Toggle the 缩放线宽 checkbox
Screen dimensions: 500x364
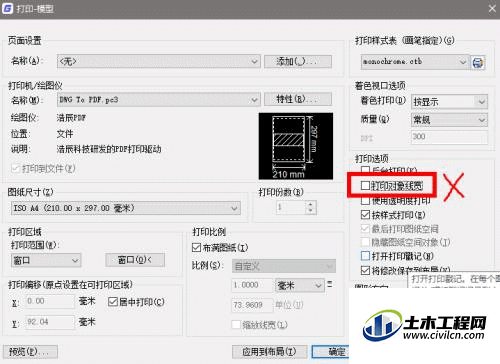pyautogui.click(x=236, y=324)
